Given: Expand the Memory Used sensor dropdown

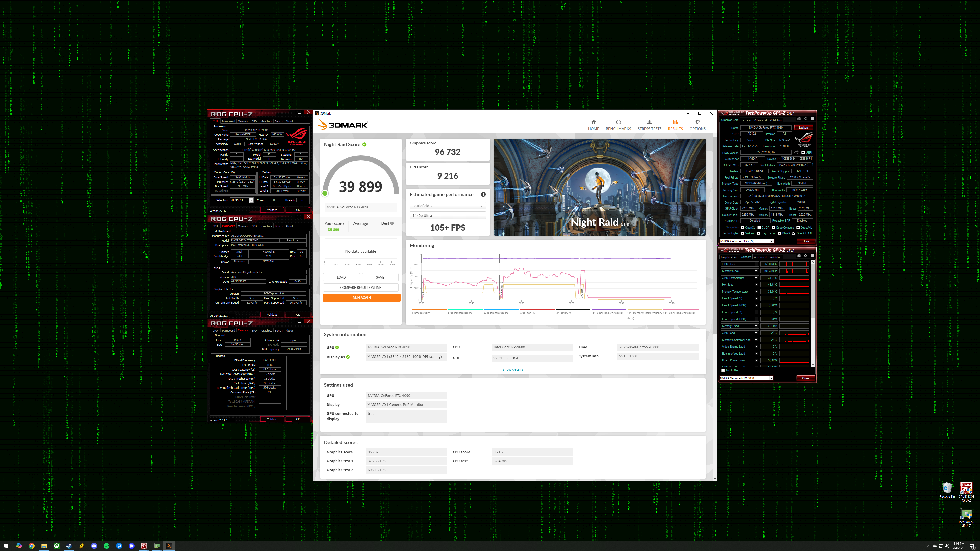Looking at the screenshot, I should (756, 326).
